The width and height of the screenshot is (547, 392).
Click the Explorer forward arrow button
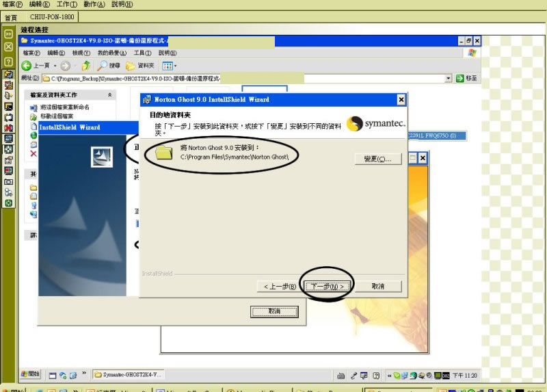[x=65, y=66]
